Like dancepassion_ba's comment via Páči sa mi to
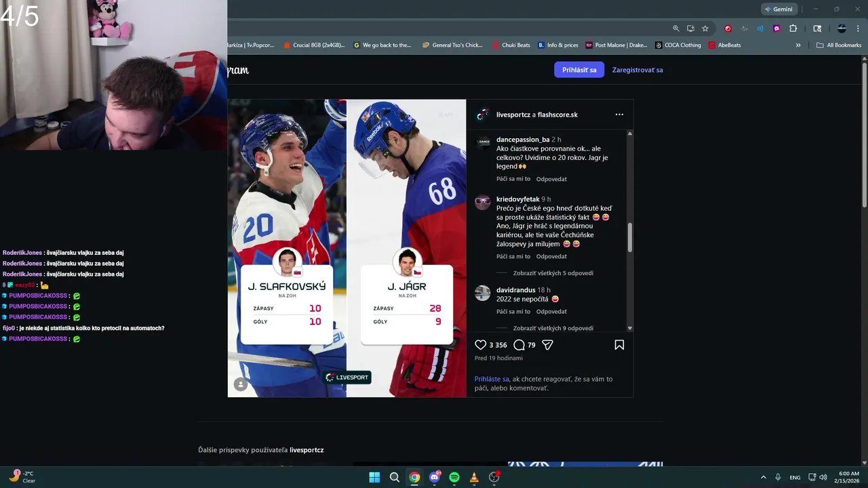The width and height of the screenshot is (868, 488). (x=513, y=179)
